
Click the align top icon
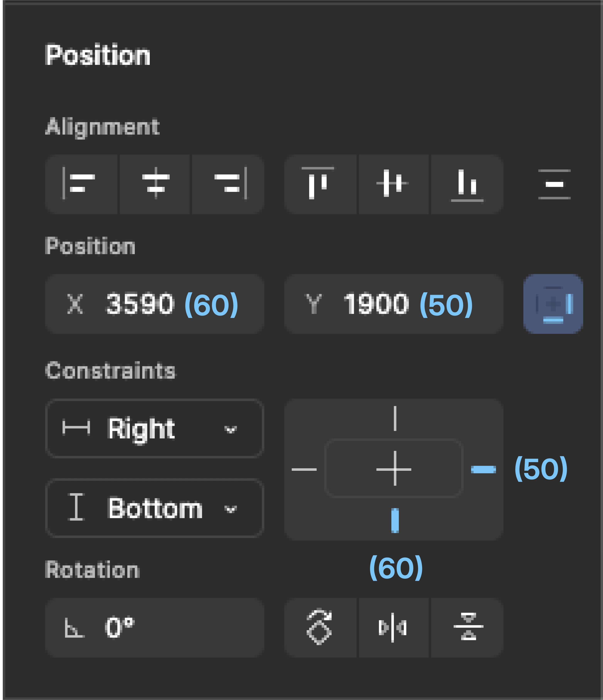(320, 184)
